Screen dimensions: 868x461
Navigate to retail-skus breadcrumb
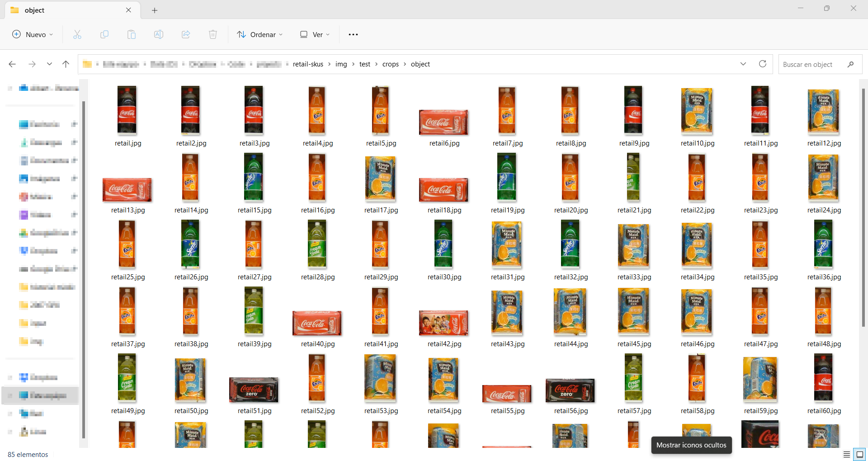pos(308,64)
